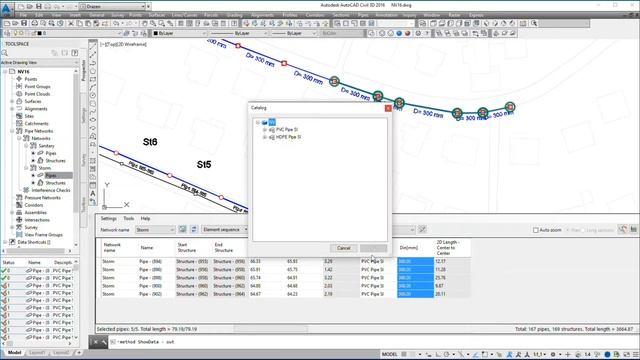Image resolution: width=640 pixels, height=360 pixels.
Task: Open the AutoCAD application menu logo
Action: pos(6,8)
